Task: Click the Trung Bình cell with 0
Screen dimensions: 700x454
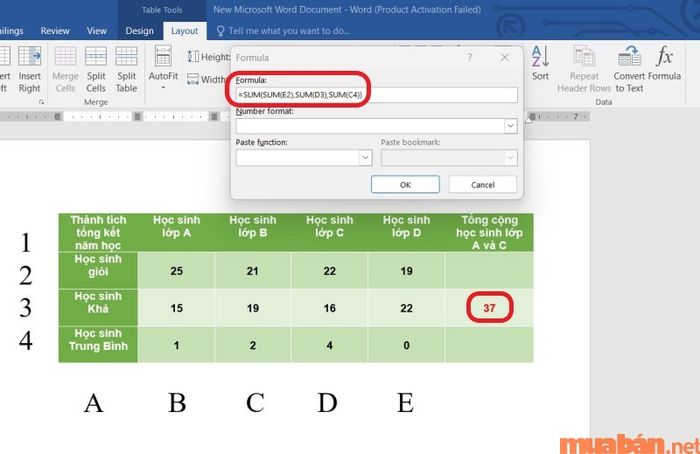Action: click(406, 345)
